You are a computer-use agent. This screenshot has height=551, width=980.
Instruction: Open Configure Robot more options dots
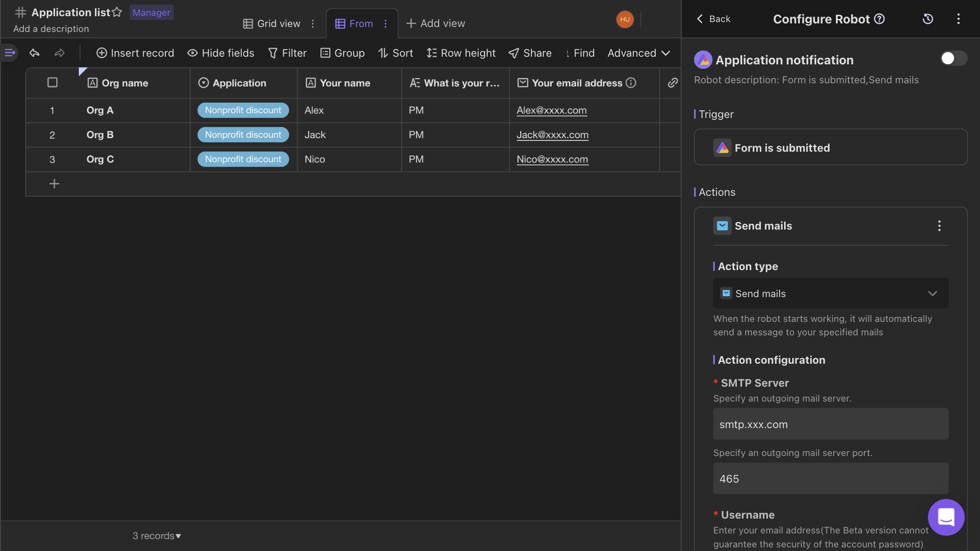click(958, 19)
